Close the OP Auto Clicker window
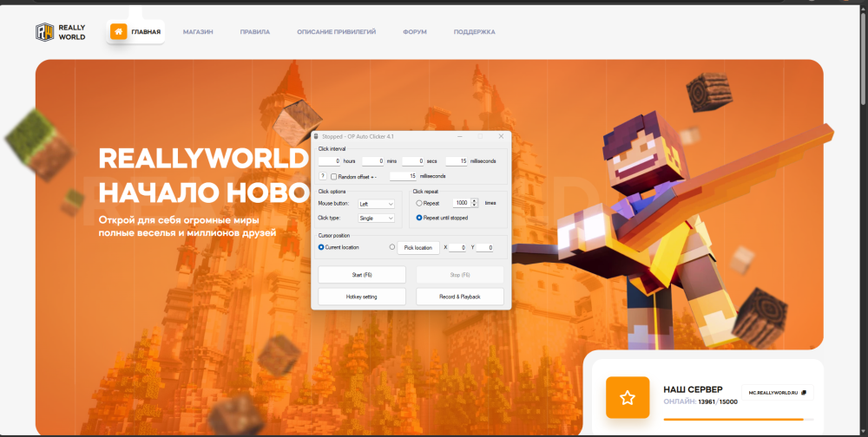The image size is (868, 437). tap(501, 136)
